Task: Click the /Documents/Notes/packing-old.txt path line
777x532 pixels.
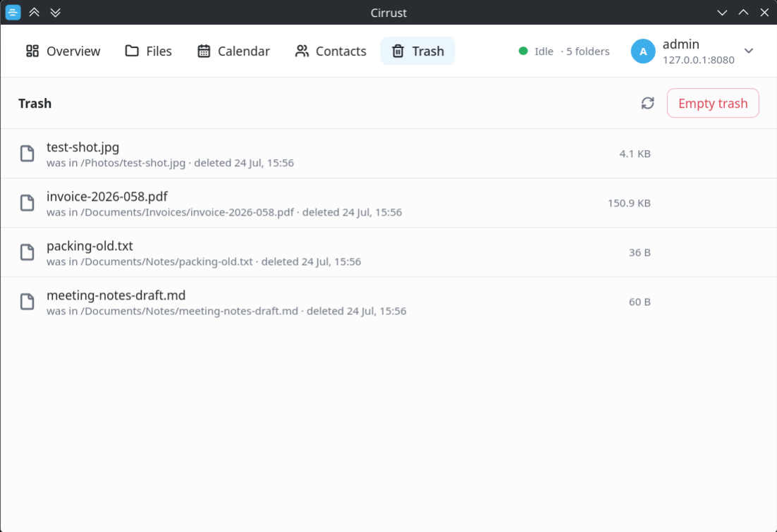Action: [204, 261]
